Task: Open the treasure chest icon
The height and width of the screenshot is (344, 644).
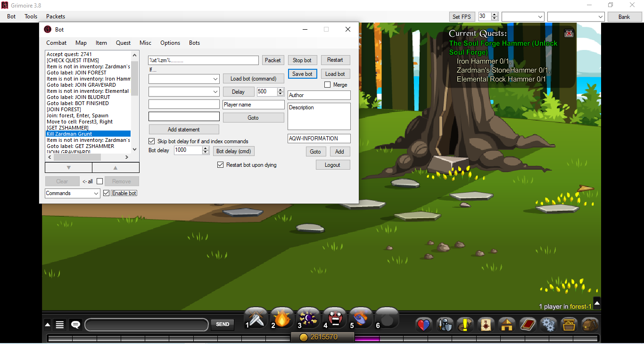Action: pyautogui.click(x=569, y=324)
